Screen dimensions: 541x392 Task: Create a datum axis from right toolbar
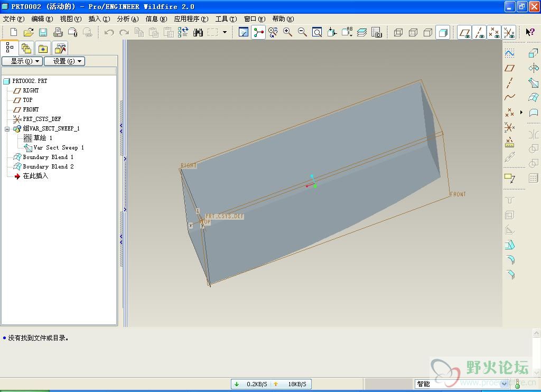510,83
